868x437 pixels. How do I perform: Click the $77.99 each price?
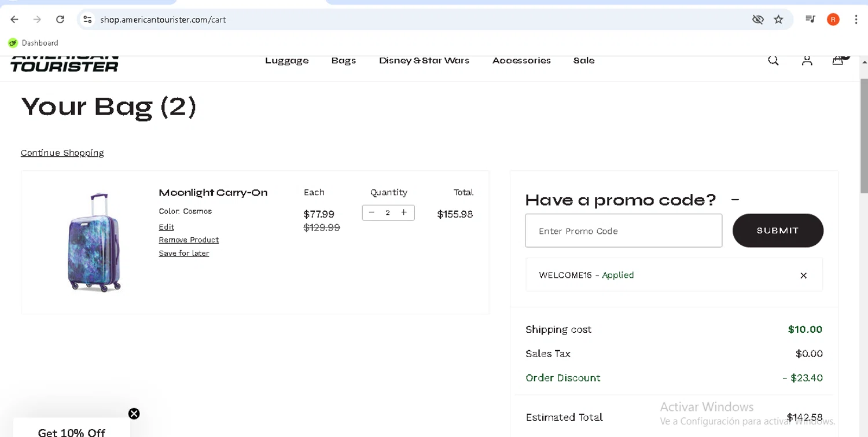(x=319, y=214)
